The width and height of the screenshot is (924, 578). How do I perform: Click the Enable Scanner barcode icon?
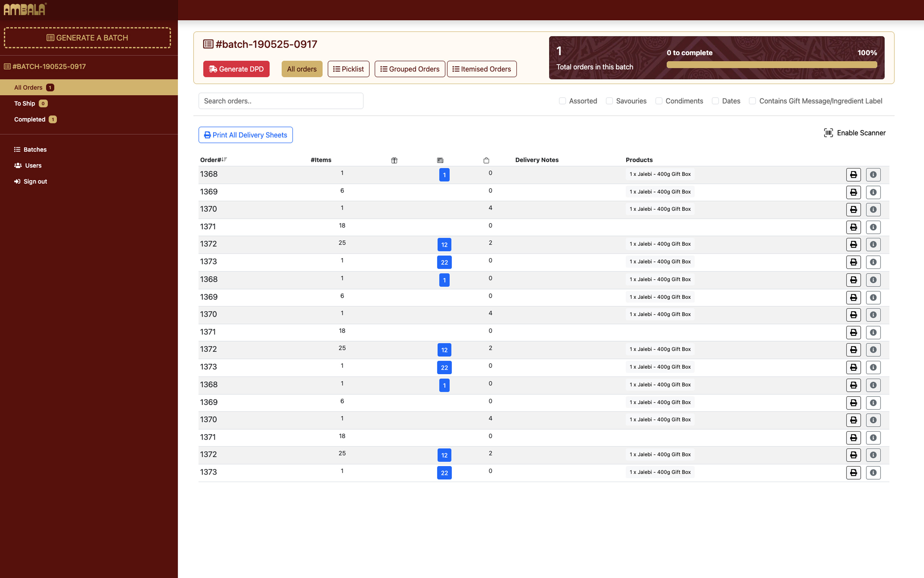pyautogui.click(x=828, y=133)
